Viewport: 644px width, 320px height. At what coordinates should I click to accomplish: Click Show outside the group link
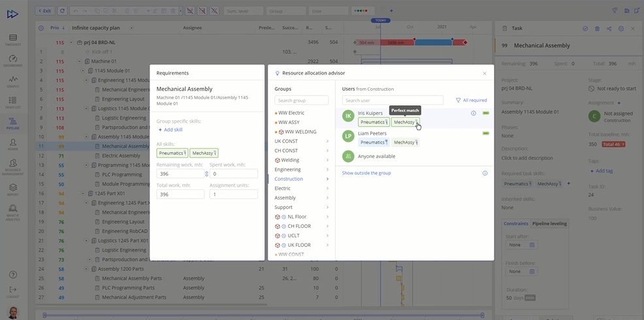pyautogui.click(x=366, y=173)
